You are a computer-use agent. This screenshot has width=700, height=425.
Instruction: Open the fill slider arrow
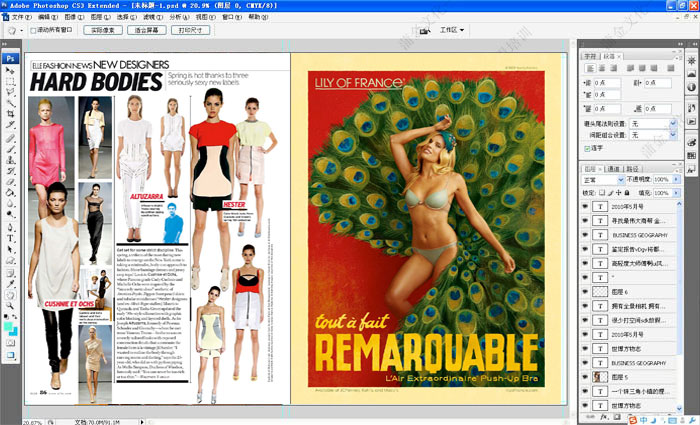(x=676, y=193)
